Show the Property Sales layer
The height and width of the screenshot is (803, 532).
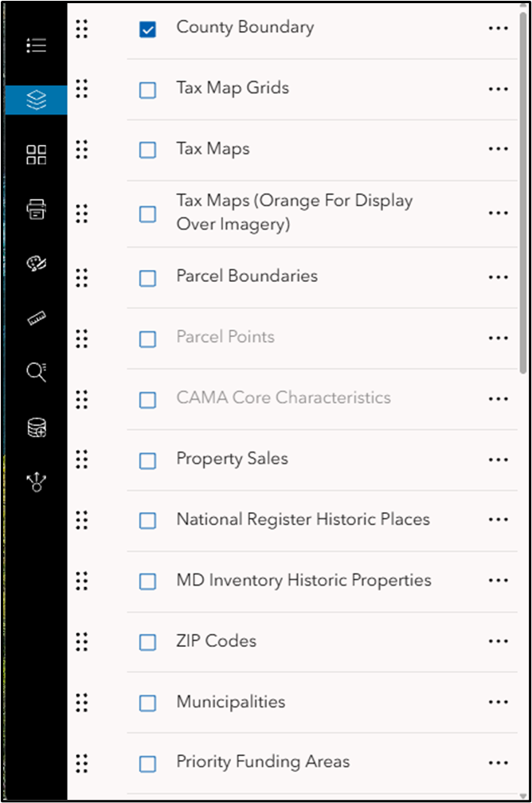click(x=147, y=460)
